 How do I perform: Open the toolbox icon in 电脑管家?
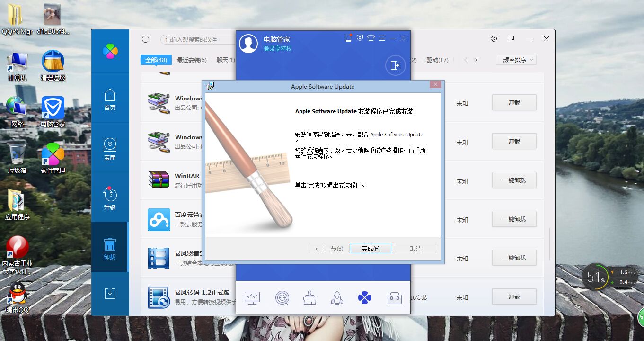tap(395, 298)
